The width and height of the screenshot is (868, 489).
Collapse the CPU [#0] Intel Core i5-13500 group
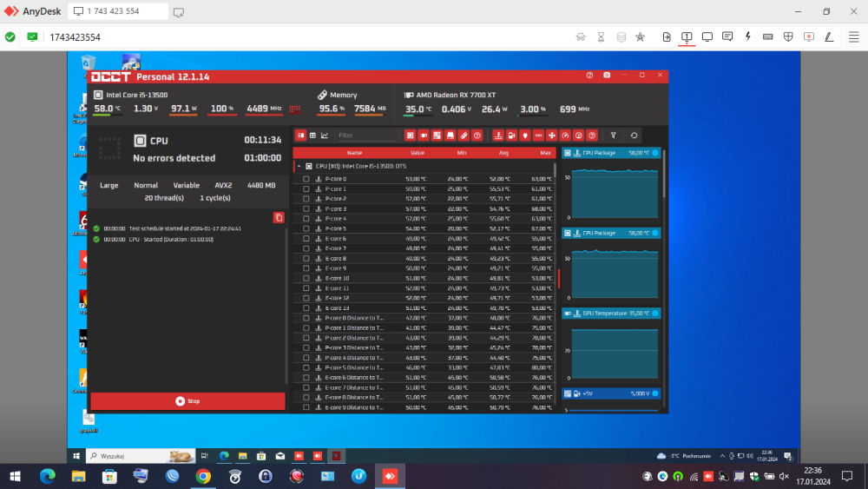tap(299, 165)
